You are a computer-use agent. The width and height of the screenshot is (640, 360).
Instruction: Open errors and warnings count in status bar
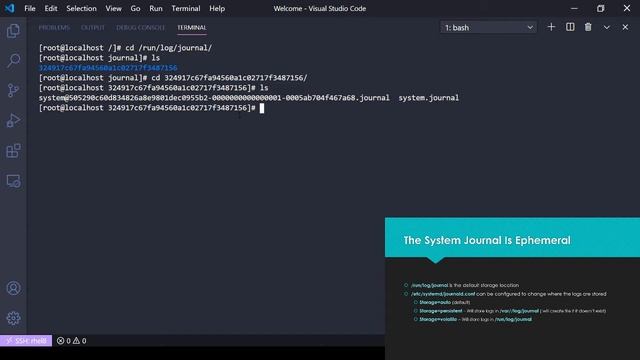71,340
